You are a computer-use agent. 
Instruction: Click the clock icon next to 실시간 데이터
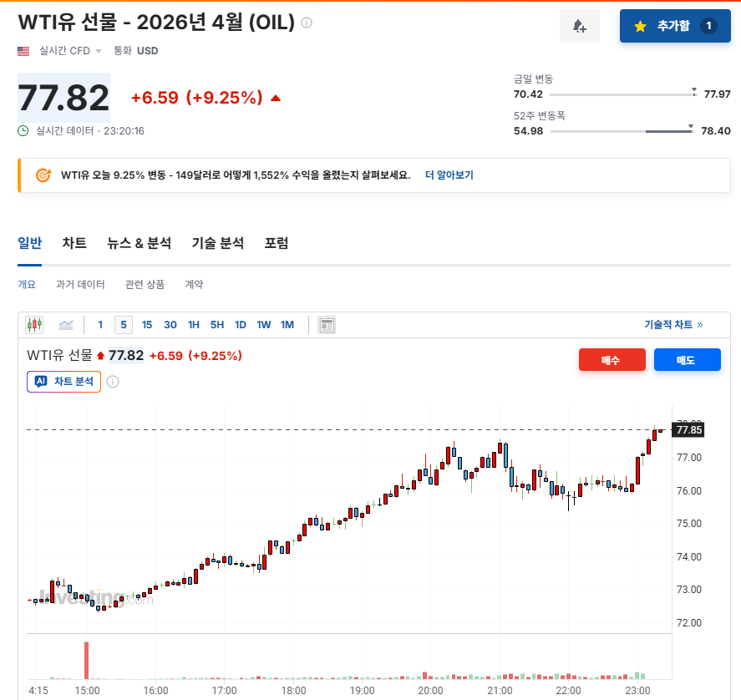coord(23,131)
